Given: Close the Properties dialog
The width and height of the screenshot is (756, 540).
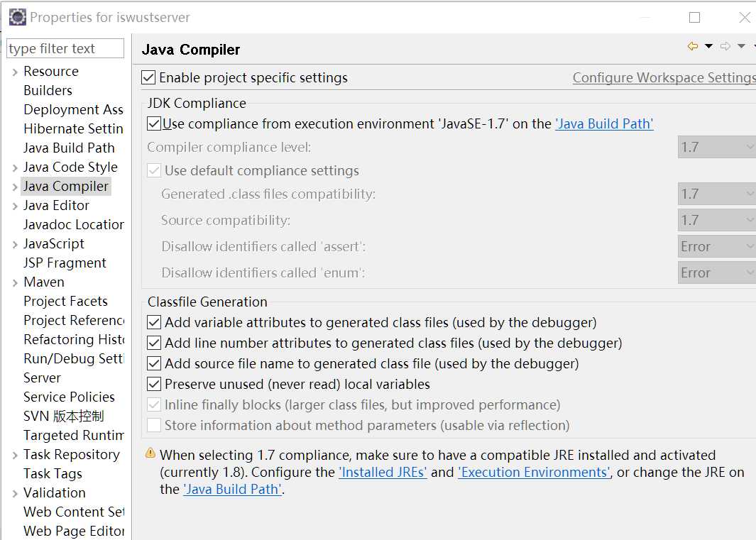Looking at the screenshot, I should coord(745,17).
